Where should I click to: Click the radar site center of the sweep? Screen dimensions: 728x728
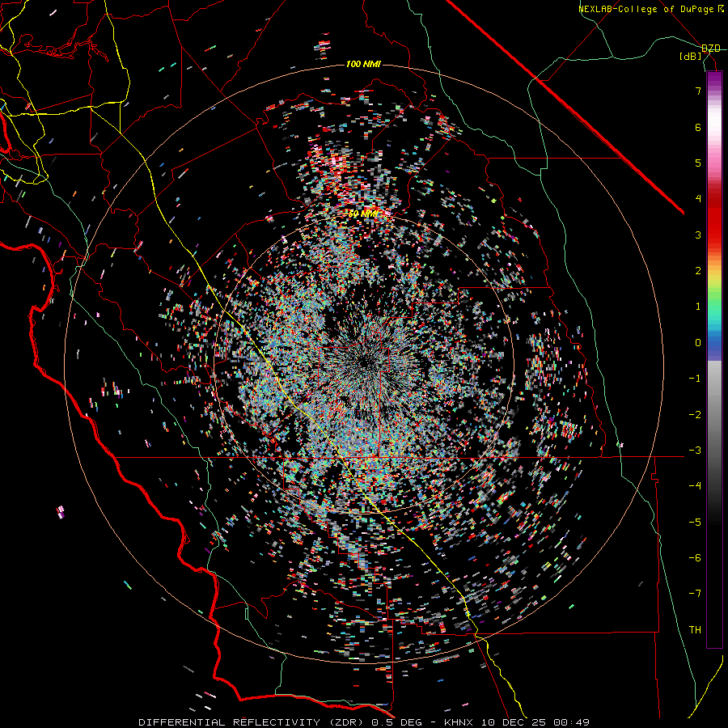click(363, 362)
